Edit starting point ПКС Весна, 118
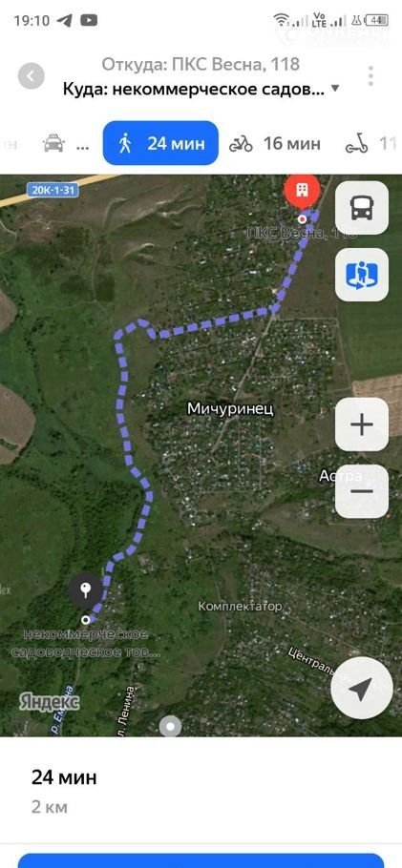 (x=201, y=64)
